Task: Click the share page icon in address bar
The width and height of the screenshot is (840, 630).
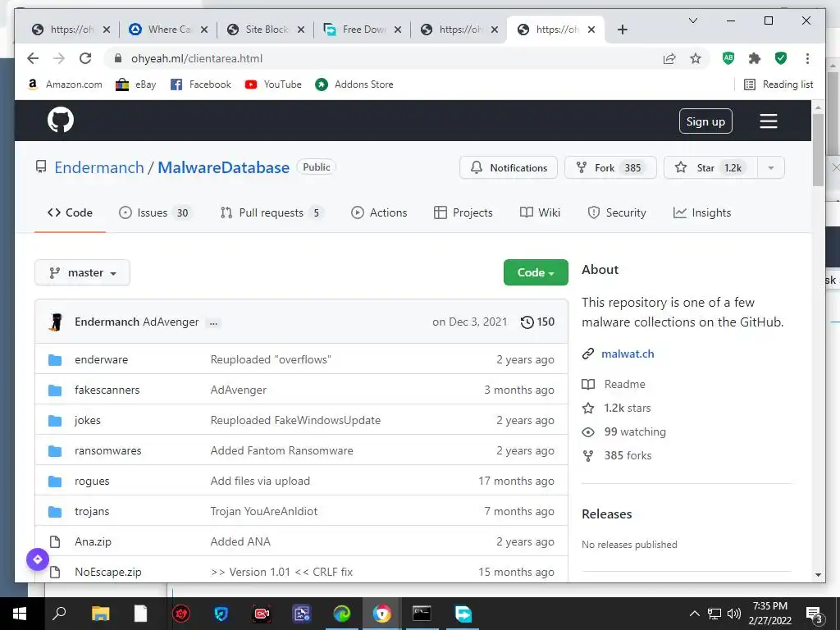Action: 669,59
